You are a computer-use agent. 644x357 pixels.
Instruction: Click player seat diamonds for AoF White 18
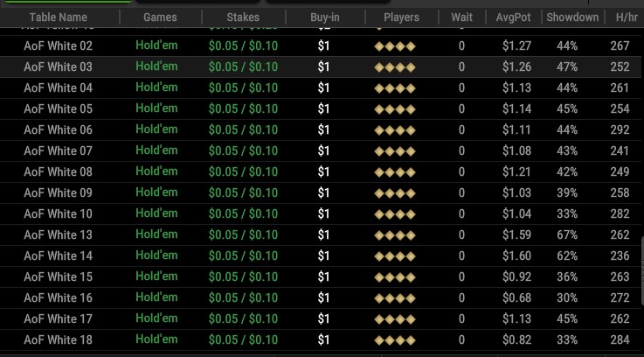pyautogui.click(x=395, y=340)
